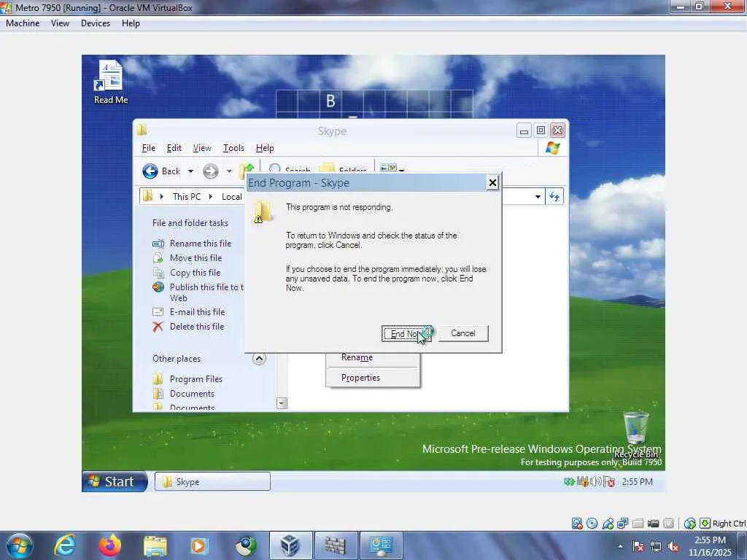
Task: Select This PC in the address breadcrumb
Action: (x=187, y=197)
